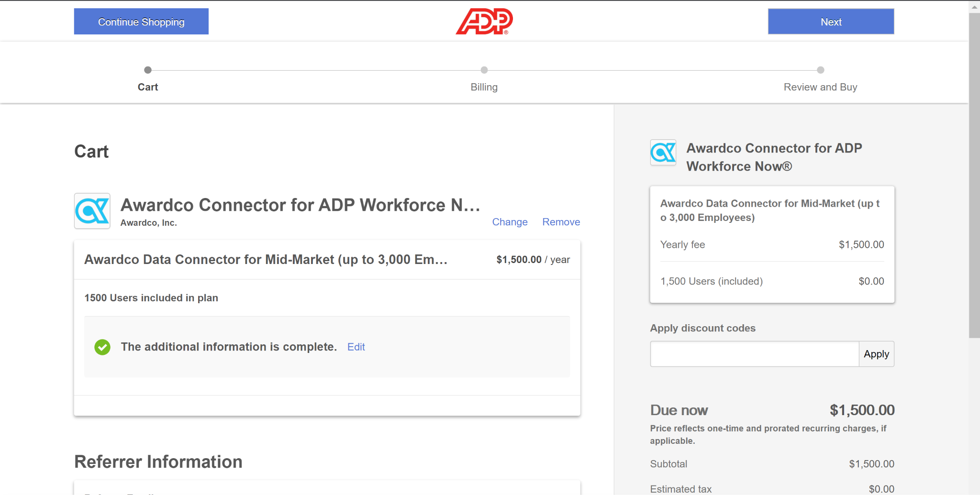Change the Awardco Connector plan

[510, 222]
